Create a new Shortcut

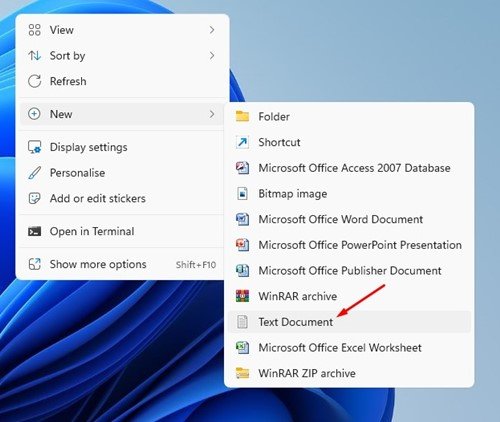349,142
